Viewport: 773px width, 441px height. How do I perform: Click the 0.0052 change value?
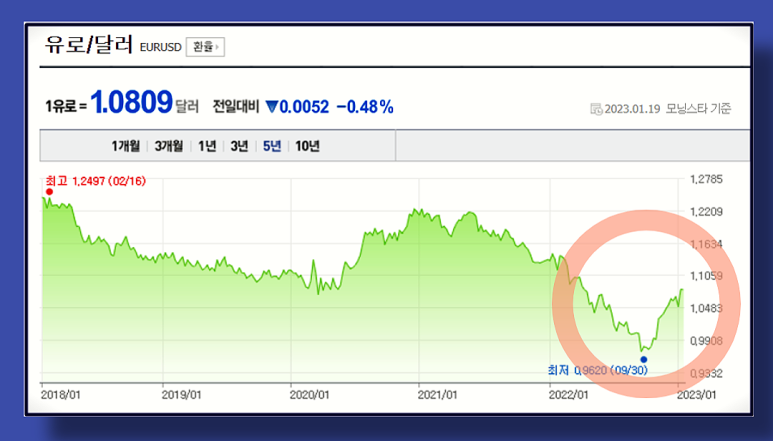pos(304,106)
